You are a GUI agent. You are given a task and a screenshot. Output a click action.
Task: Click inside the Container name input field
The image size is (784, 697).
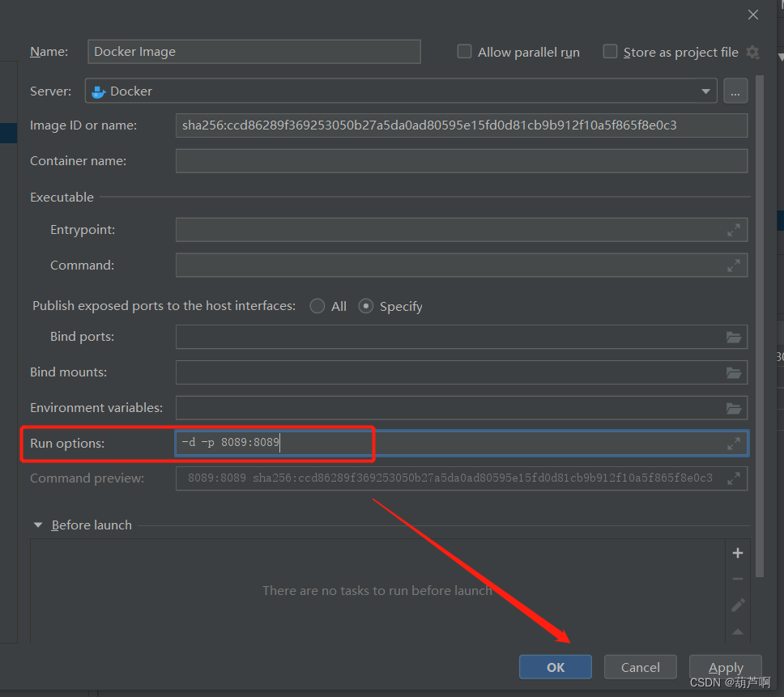coord(461,160)
